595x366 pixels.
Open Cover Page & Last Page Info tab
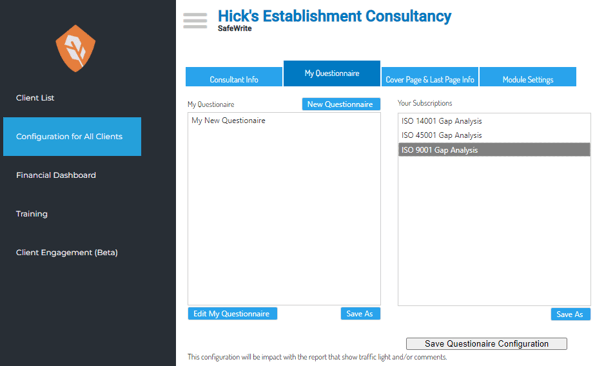point(430,77)
